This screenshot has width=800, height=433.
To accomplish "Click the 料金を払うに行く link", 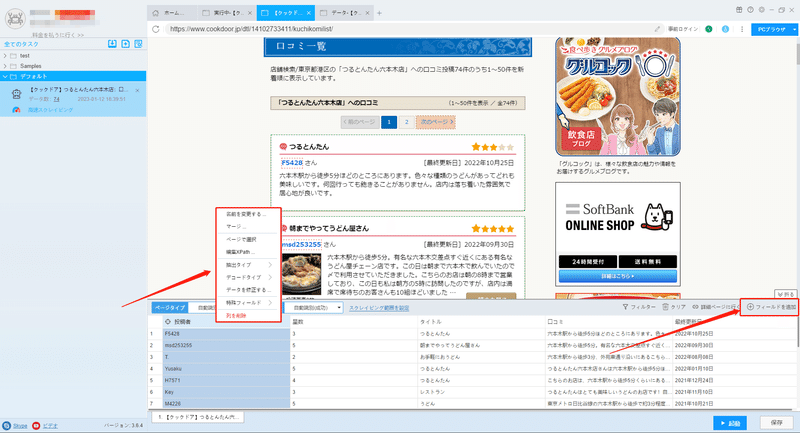I will pyautogui.click(x=58, y=35).
